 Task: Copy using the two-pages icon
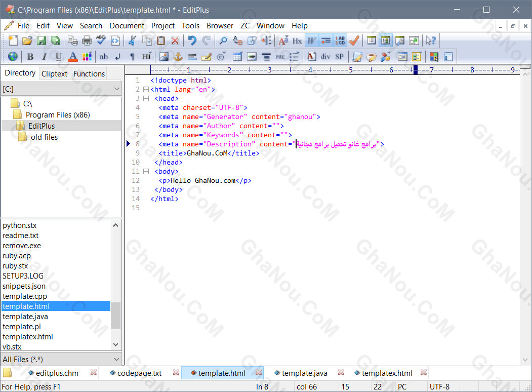[147, 41]
